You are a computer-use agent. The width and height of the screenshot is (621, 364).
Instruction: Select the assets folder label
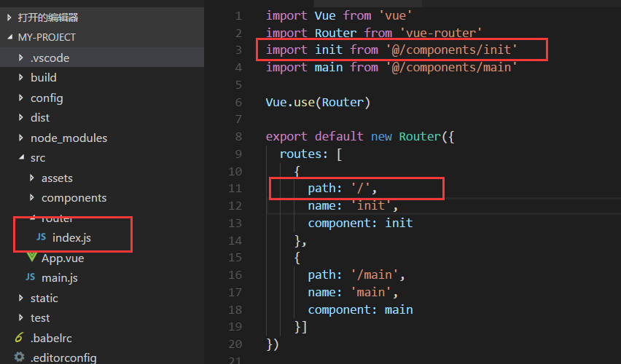pos(57,178)
